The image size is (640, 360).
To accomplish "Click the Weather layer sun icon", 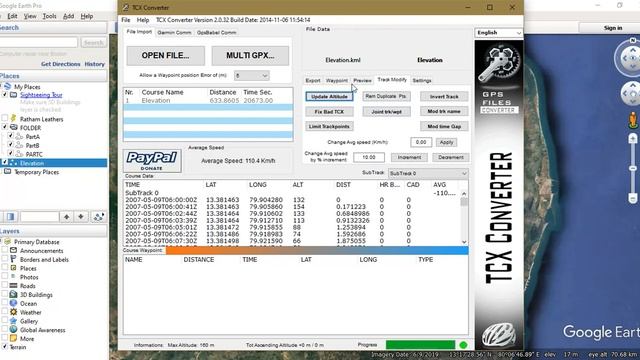I will 13,312.
